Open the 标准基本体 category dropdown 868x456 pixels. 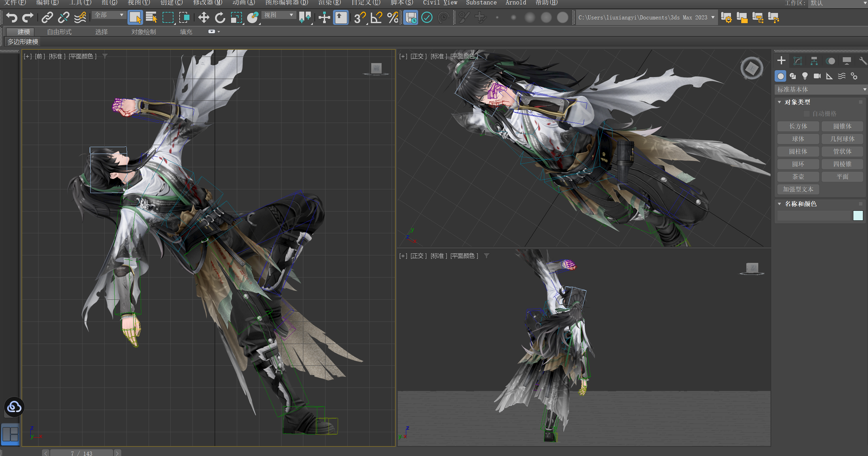[x=821, y=90]
